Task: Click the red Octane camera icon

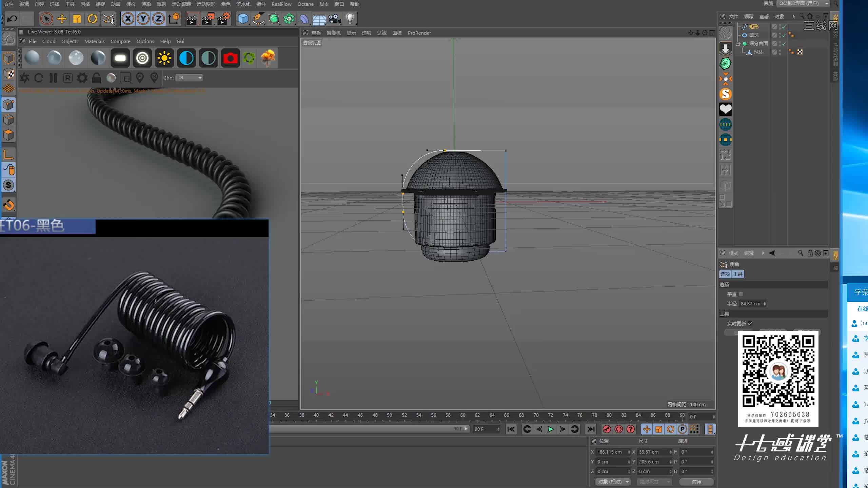Action: tap(231, 58)
